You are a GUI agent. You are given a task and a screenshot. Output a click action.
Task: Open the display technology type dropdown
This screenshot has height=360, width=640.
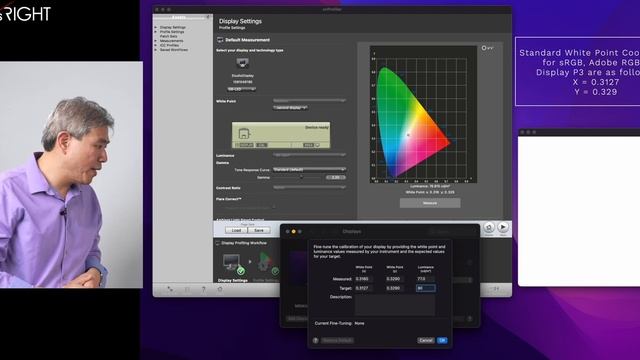coord(241,89)
